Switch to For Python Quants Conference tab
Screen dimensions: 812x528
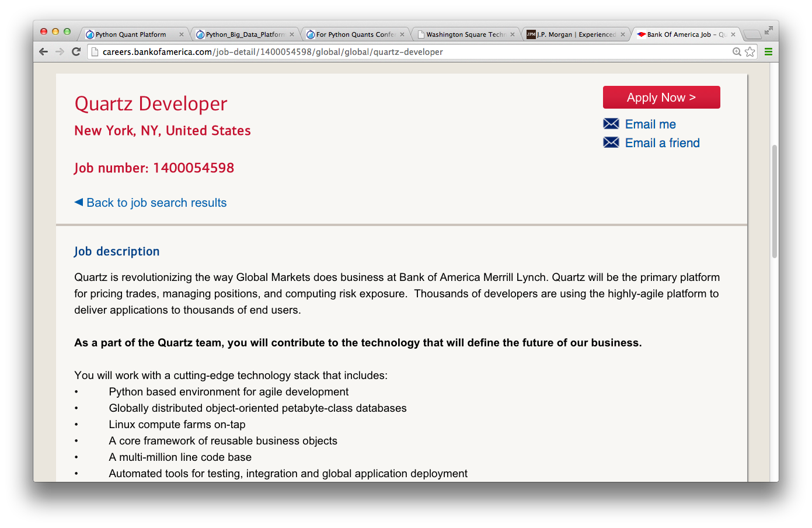coord(354,34)
